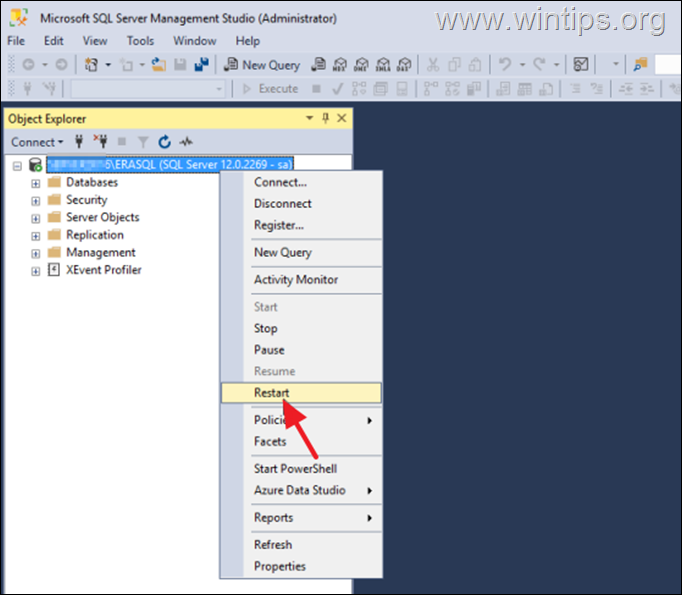The image size is (682, 595).
Task: Click the Execute query button
Action: click(x=270, y=89)
